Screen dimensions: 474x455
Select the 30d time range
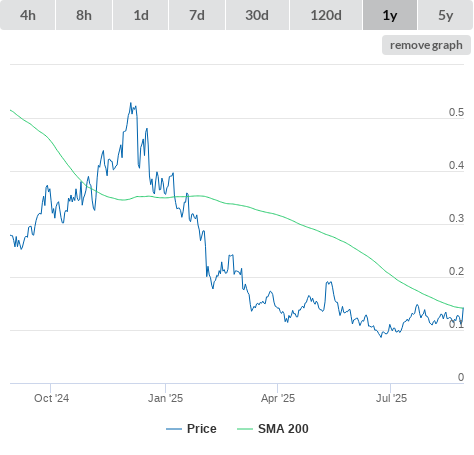[257, 15]
